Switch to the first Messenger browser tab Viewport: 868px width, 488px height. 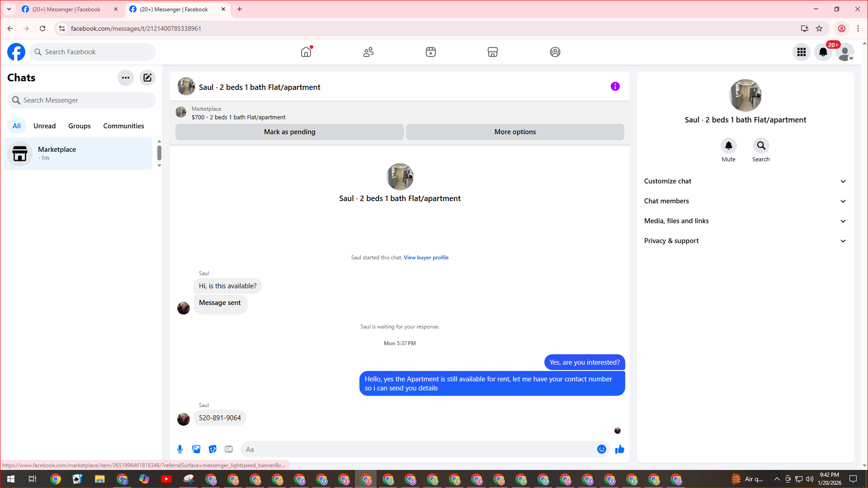[70, 9]
